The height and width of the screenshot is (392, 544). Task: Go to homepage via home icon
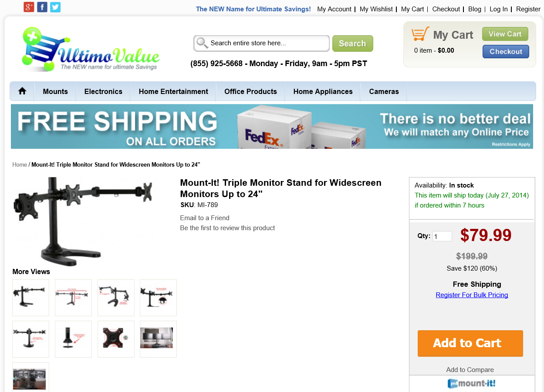coord(22,91)
